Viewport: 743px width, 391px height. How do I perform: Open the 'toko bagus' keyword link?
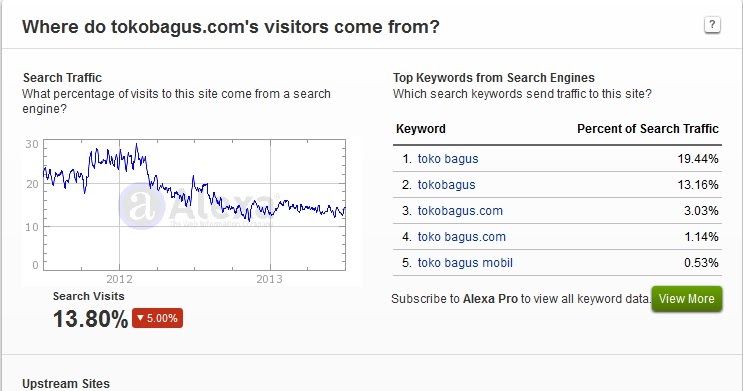click(x=448, y=159)
